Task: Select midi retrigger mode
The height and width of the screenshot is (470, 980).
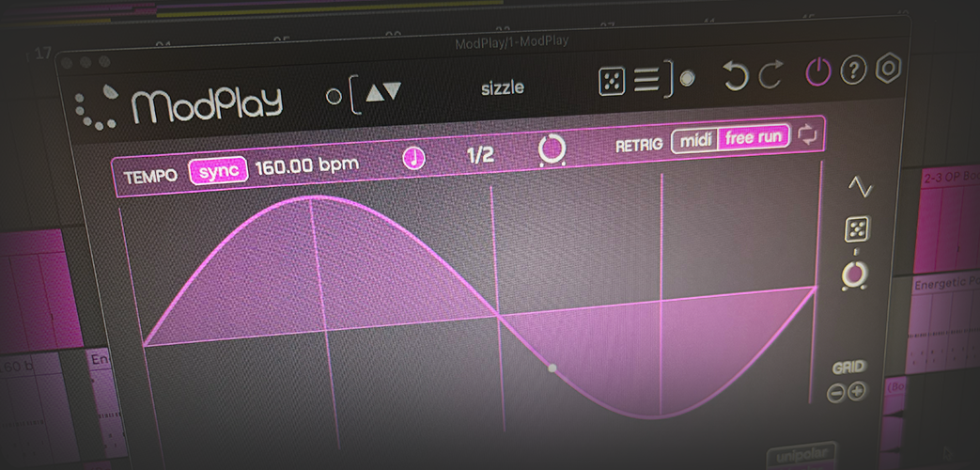Action: [695, 141]
